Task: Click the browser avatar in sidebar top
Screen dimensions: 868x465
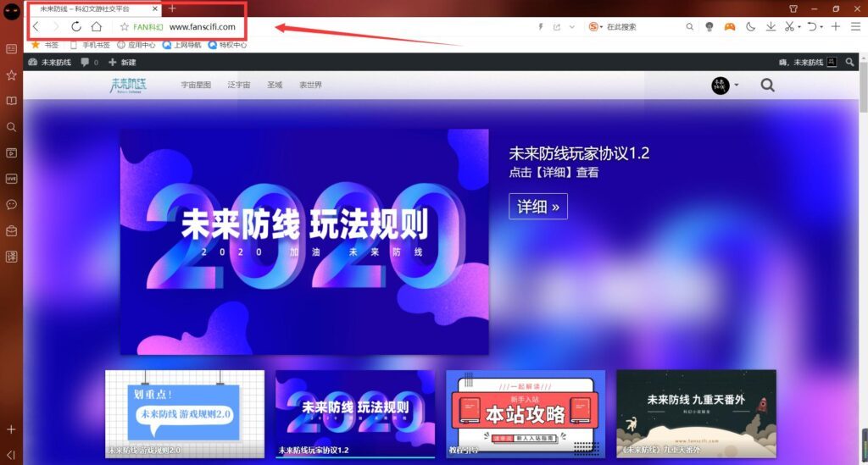Action: point(12,11)
